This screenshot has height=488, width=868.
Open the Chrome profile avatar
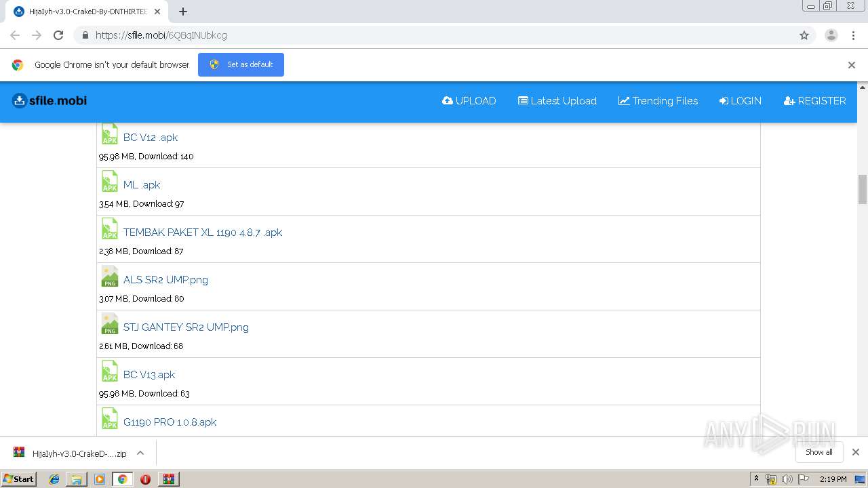[x=831, y=35]
